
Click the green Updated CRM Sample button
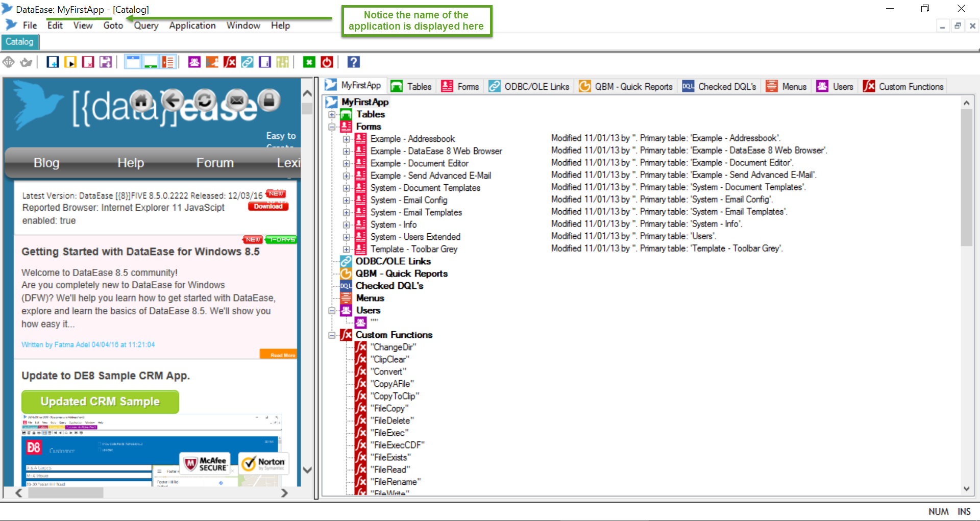[x=100, y=402]
